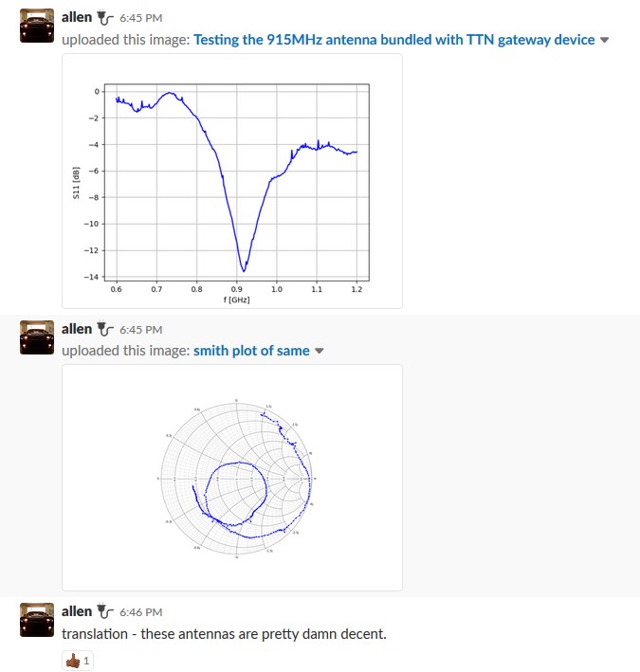Screen dimensions: 640x672
Task: Collapse the smith plot image using its caret
Action: coord(320,351)
